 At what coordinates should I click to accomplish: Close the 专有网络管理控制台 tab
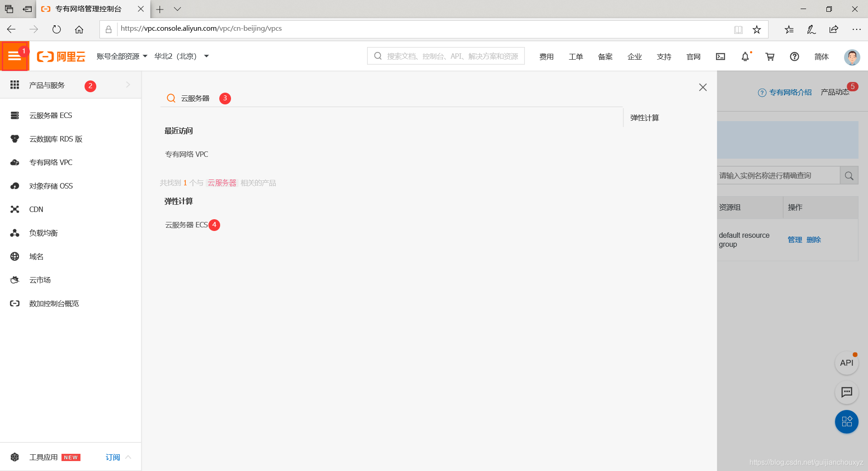141,9
